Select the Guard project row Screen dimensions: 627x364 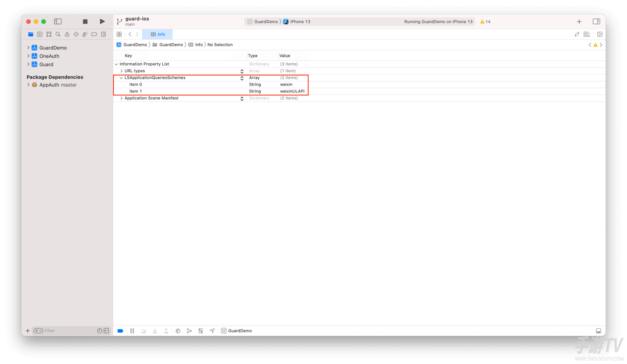pos(42,64)
